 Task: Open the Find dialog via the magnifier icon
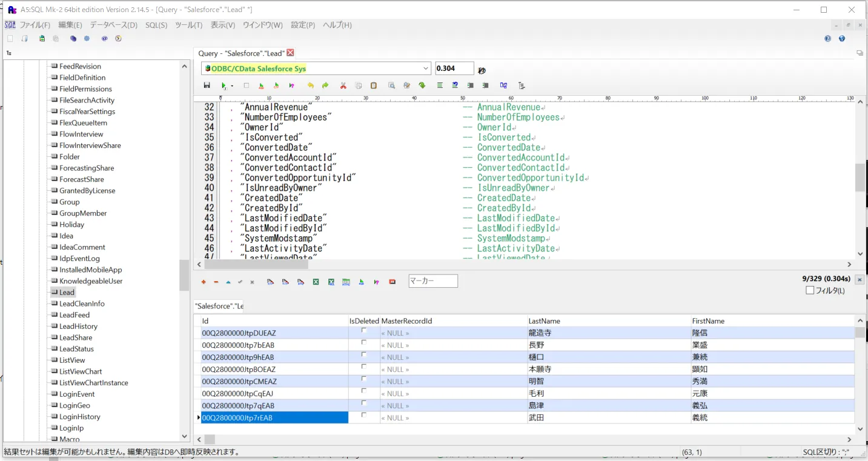coord(391,85)
